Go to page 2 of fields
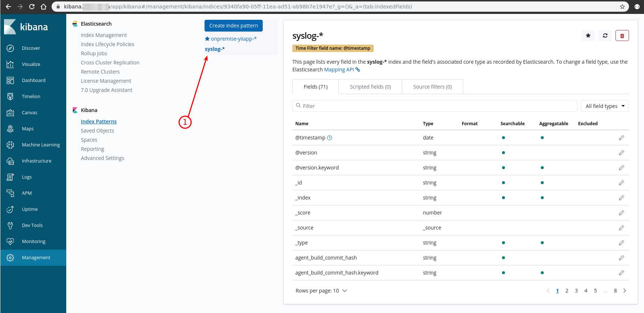 pyautogui.click(x=567, y=291)
